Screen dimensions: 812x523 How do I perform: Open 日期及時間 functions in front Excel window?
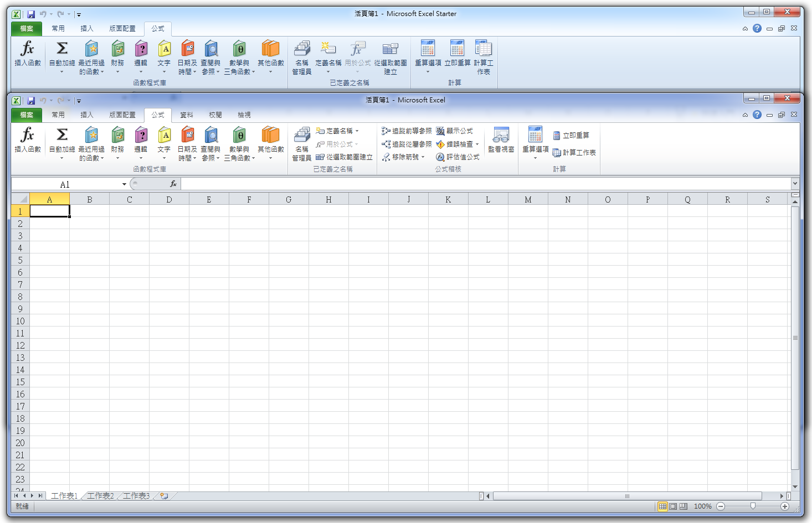(x=187, y=143)
